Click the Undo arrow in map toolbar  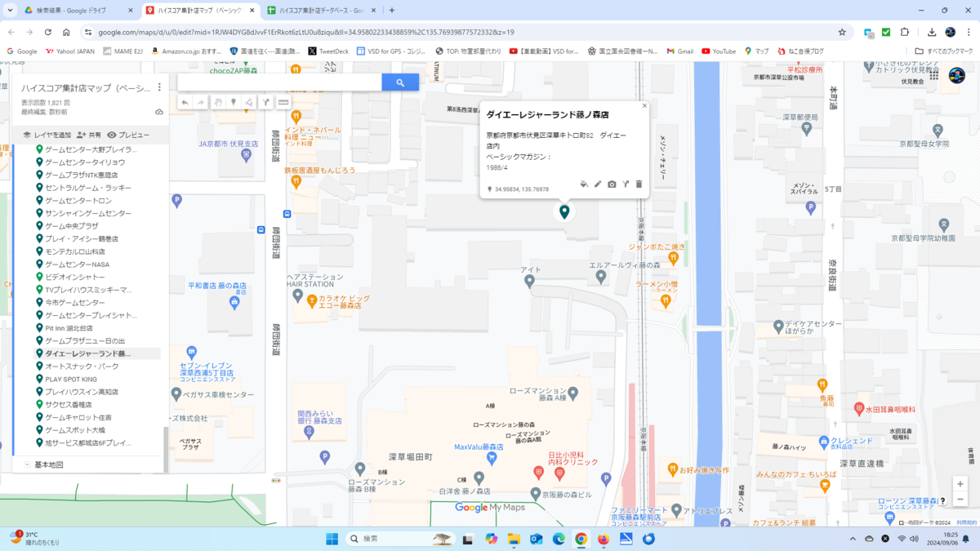click(x=185, y=103)
